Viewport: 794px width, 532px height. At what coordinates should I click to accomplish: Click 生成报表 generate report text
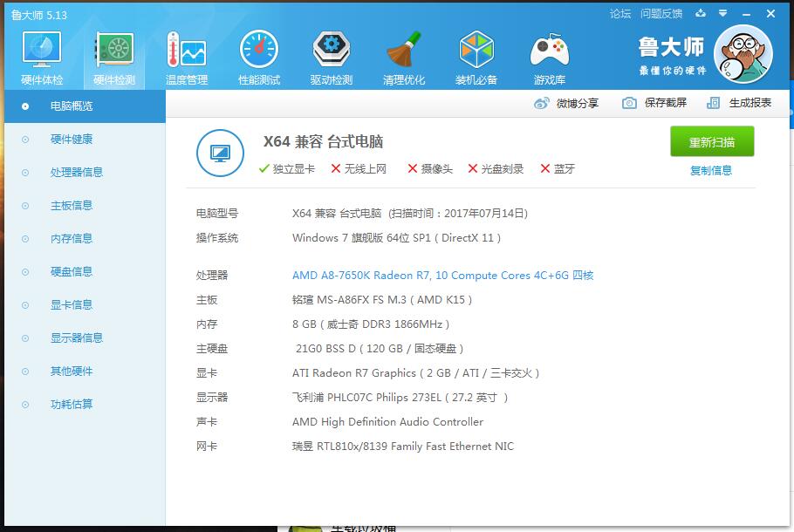coord(750,103)
